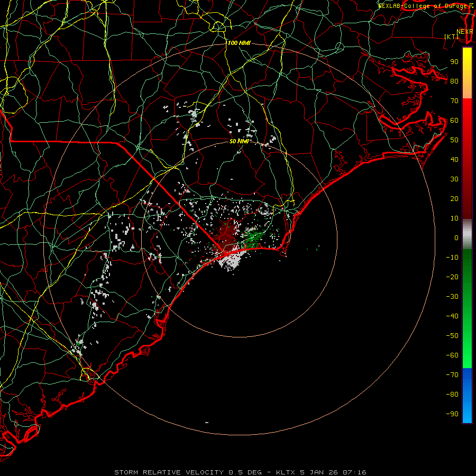
Task: Select the -70 value on the velocity scale
Action: click(452, 375)
